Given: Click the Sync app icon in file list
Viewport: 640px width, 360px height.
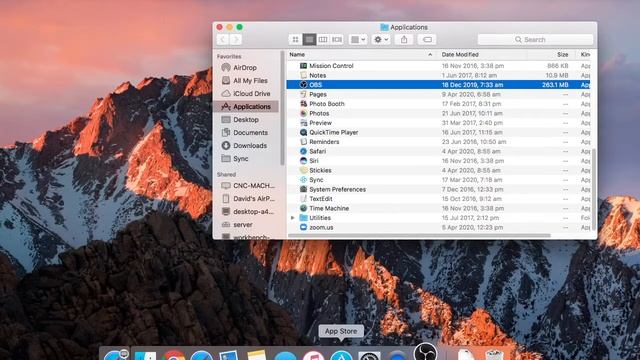Looking at the screenshot, I should [303, 180].
